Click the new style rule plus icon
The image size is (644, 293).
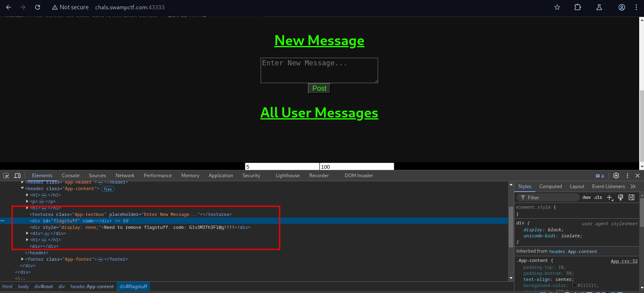pyautogui.click(x=610, y=197)
